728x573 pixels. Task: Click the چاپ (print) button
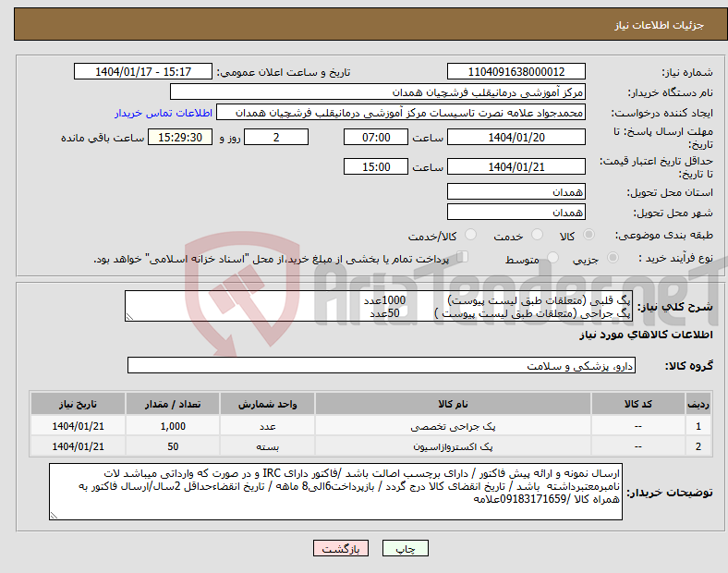pos(405,548)
